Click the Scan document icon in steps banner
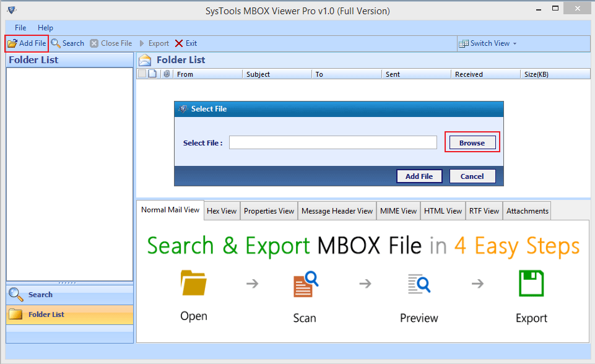The height and width of the screenshot is (364, 595). tap(306, 284)
